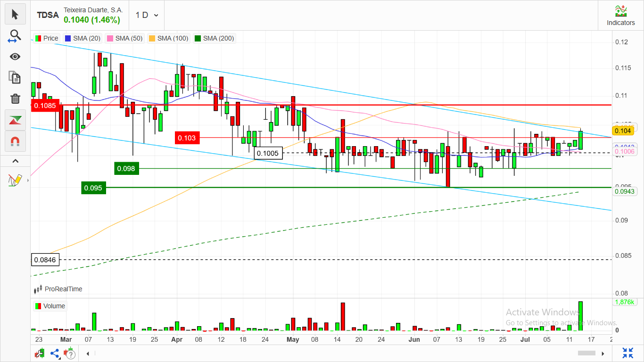The width and height of the screenshot is (644, 362).
Task: Click the May label on the date axis
Action: [x=293, y=339]
